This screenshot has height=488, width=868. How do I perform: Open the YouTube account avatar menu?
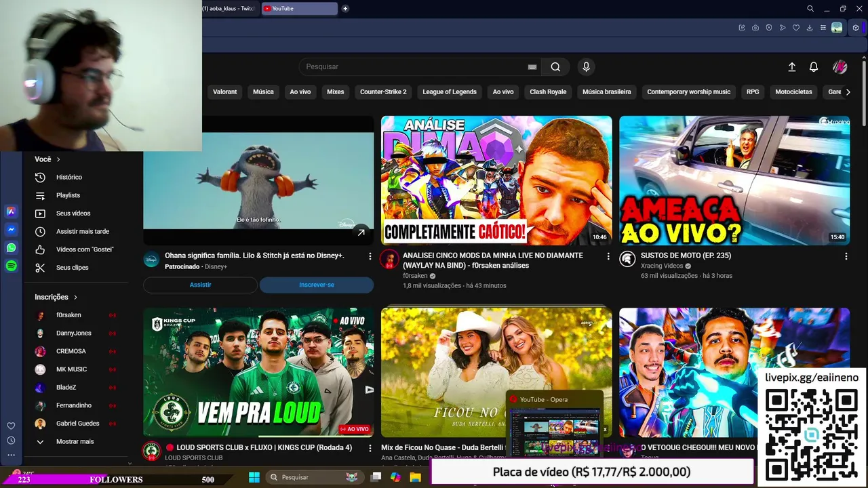point(840,66)
